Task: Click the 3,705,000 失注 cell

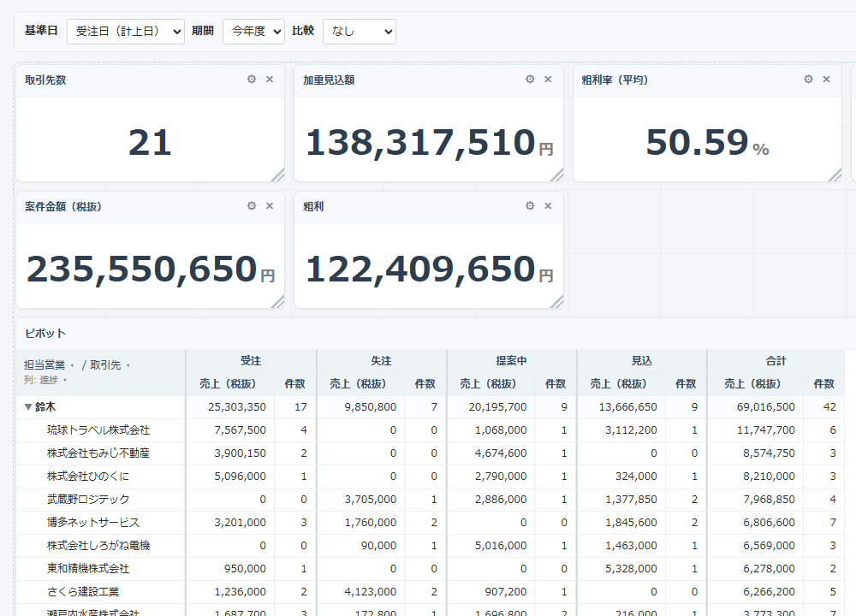Action: (361, 500)
